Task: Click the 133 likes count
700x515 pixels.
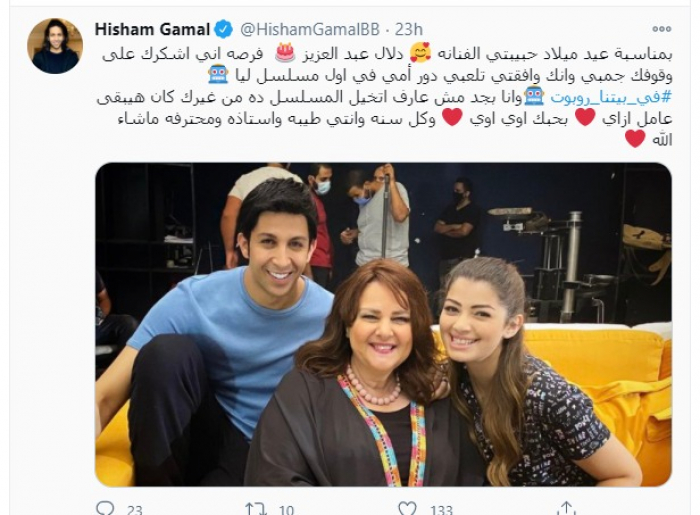Action: [441, 509]
